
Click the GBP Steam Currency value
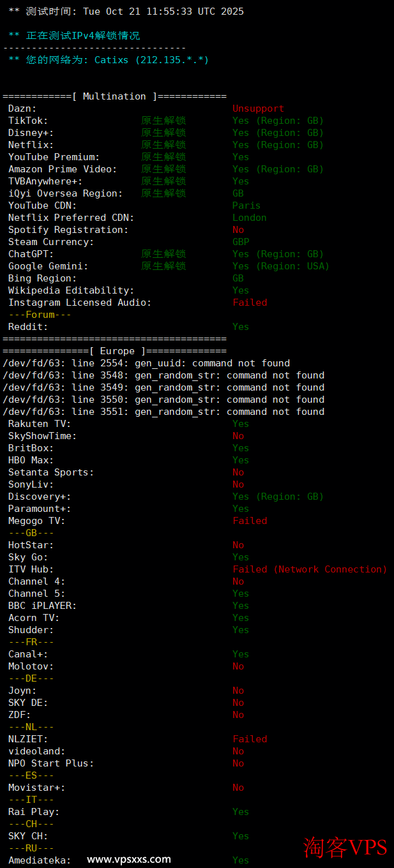[241, 242]
